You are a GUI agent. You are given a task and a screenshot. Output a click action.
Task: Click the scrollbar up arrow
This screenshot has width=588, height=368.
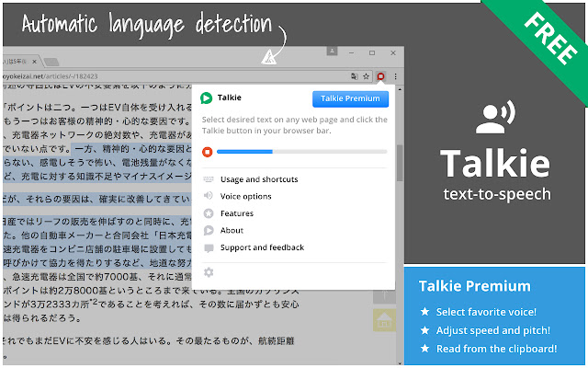[400, 89]
